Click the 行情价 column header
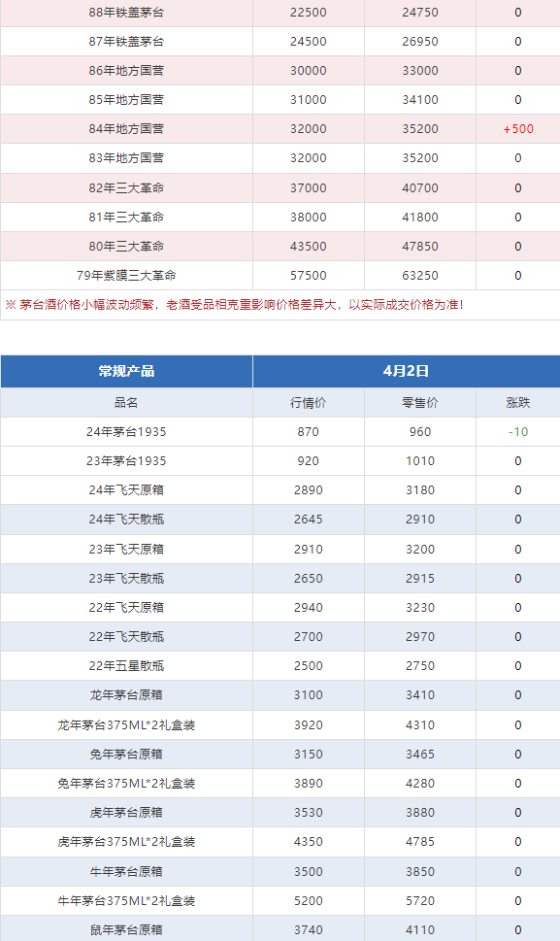This screenshot has height=941, width=560. pyautogui.click(x=309, y=403)
